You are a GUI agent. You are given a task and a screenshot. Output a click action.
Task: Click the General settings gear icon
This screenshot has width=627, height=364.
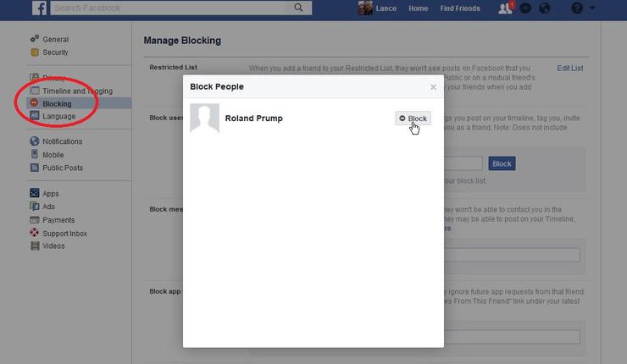click(x=35, y=39)
